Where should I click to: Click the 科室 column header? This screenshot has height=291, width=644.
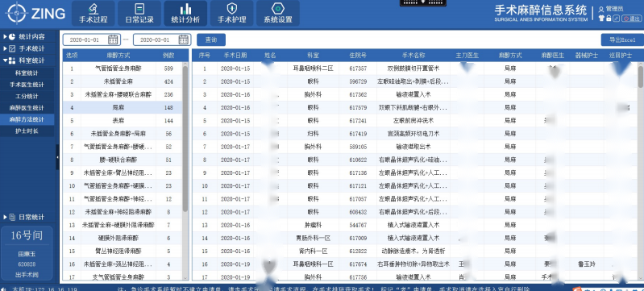(x=313, y=55)
